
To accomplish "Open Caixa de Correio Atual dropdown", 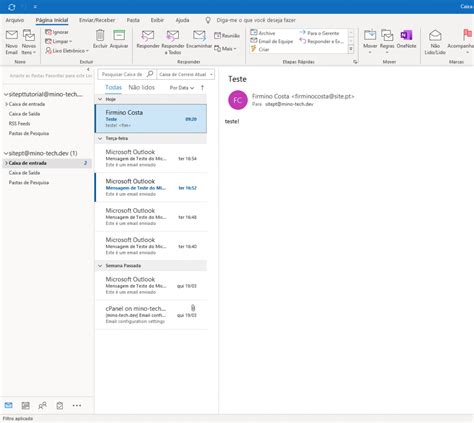I will coord(186,74).
